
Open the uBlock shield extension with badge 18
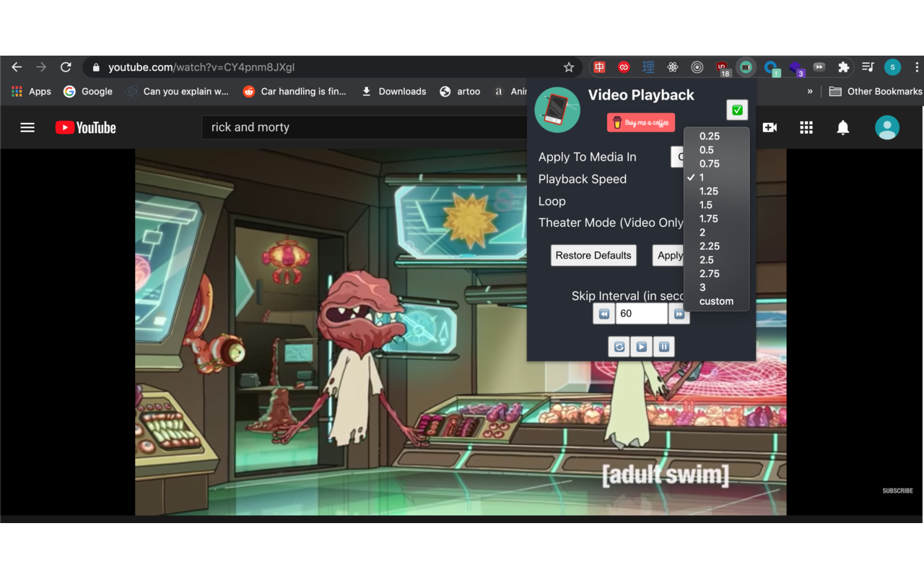(722, 68)
